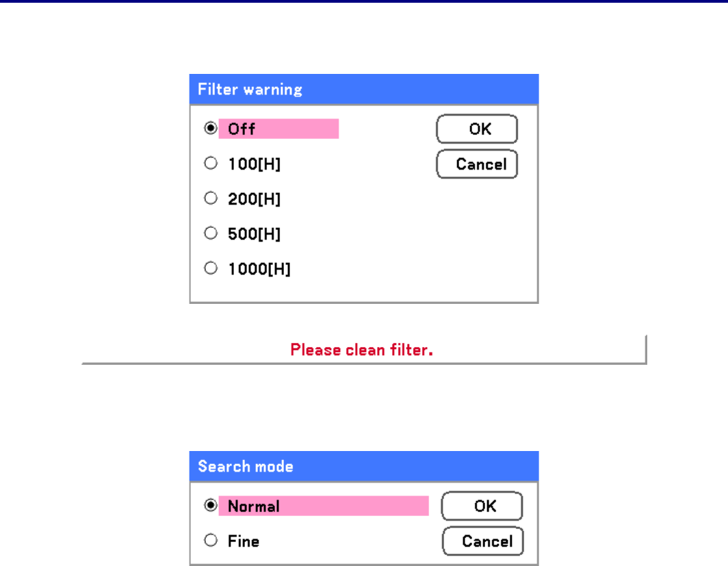Cancel the Filter warning dialog
Viewport: 728px width, 566px height.
[477, 164]
